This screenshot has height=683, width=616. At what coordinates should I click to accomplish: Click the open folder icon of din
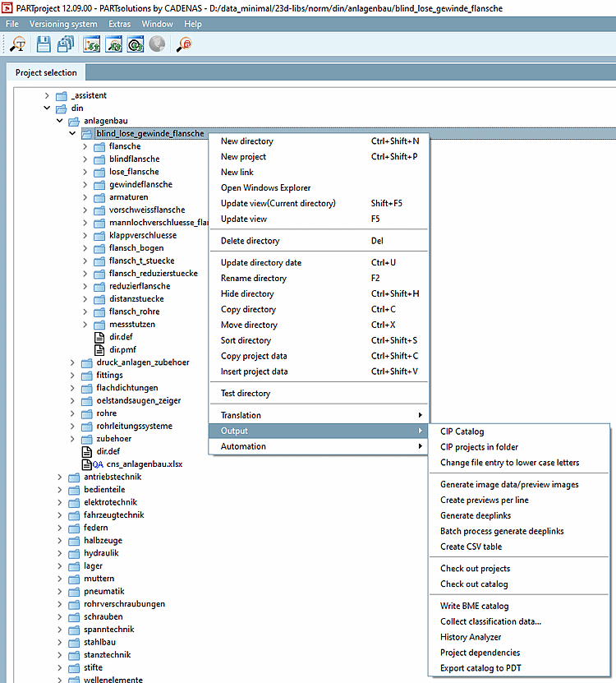62,108
